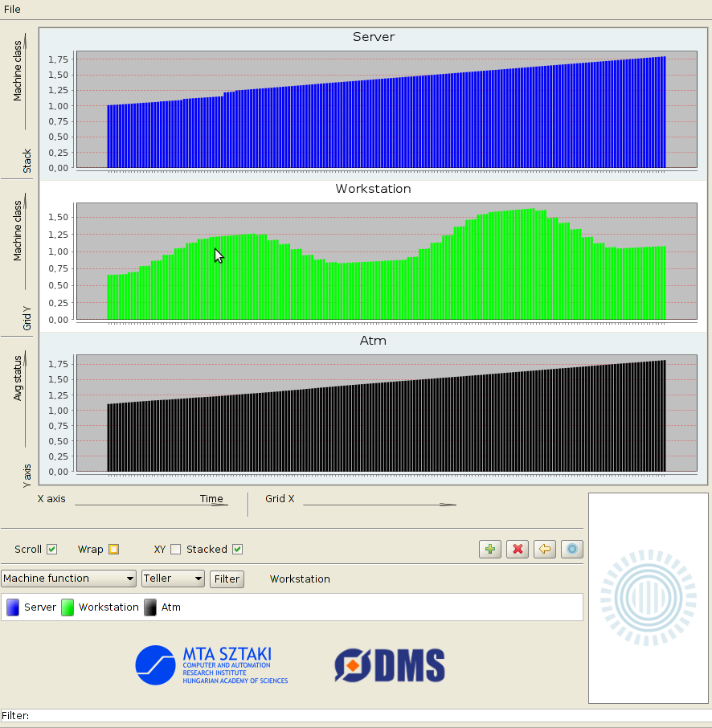Click the blue Server legend swatch
The width and height of the screenshot is (712, 728).
13,607
